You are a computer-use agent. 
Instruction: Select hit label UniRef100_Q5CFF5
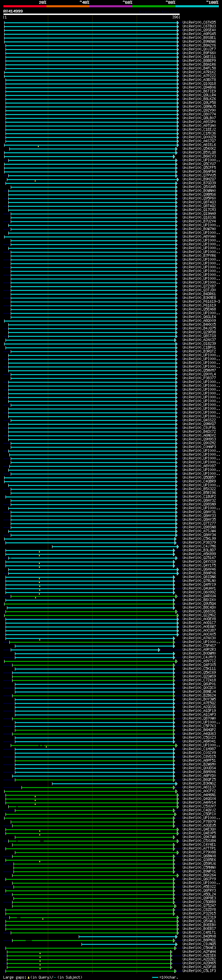[199, 168]
